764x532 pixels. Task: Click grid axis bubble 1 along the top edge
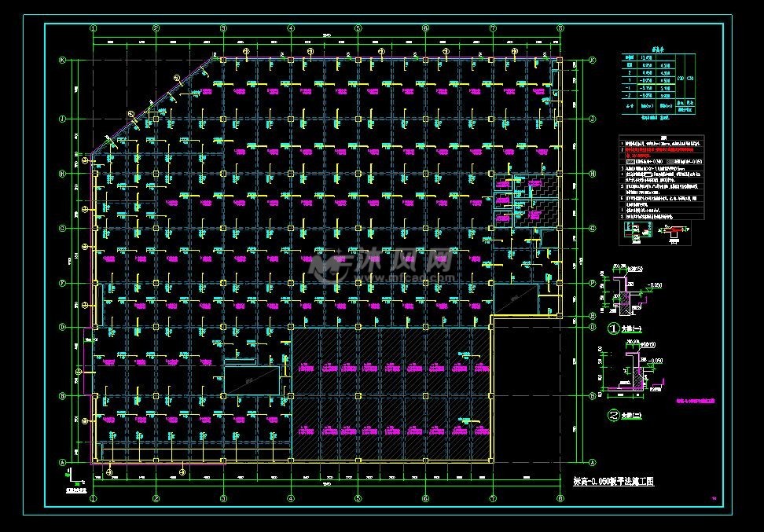click(94, 28)
